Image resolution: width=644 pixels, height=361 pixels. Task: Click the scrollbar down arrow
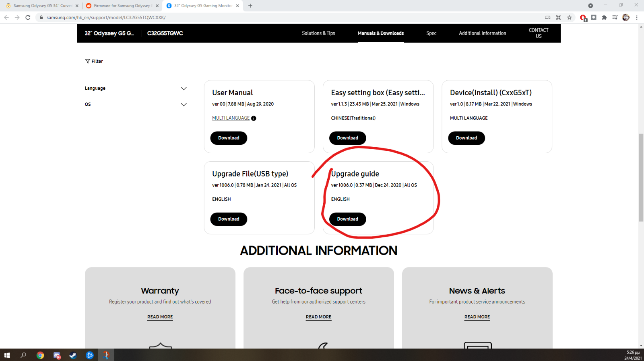[x=641, y=346]
